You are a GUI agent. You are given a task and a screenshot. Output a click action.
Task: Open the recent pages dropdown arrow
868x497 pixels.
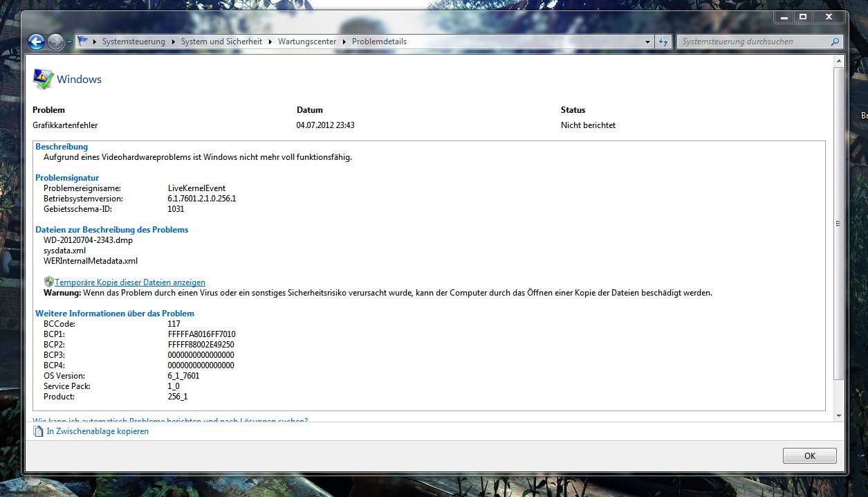click(69, 42)
